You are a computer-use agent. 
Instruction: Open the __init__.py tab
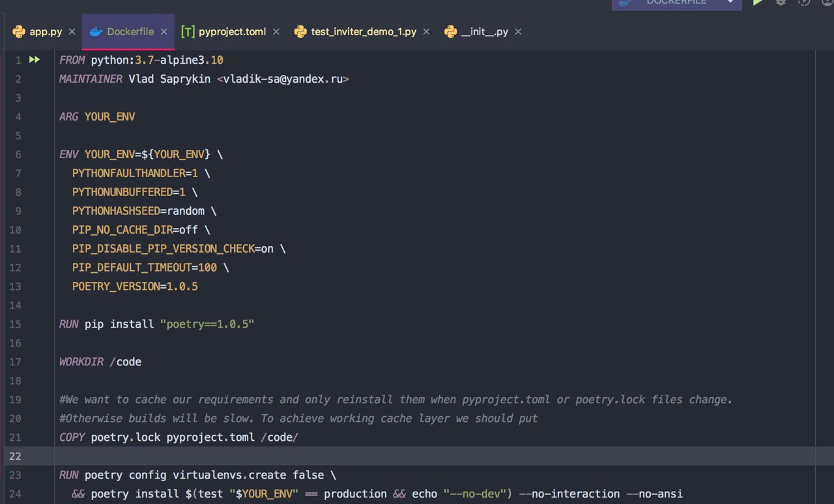tap(484, 31)
